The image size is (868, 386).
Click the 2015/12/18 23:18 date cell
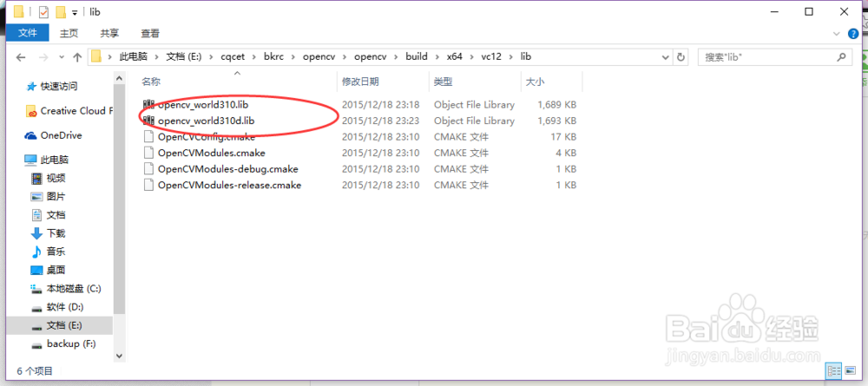coord(381,104)
